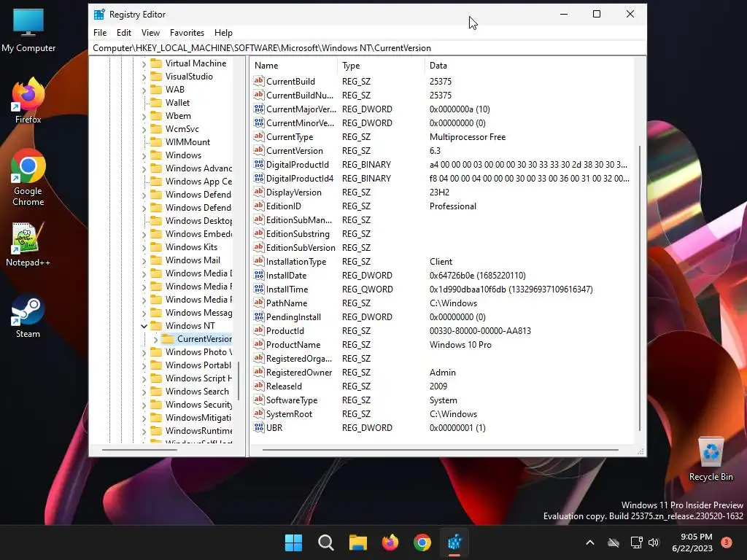Select the CurrentBuild string value icon
Viewport: 747px width, 560px height.
click(x=259, y=81)
